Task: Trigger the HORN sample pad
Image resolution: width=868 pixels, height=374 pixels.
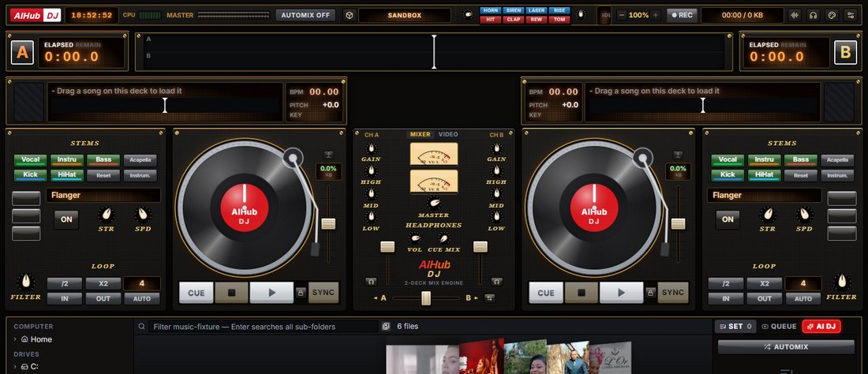Action: point(491,10)
